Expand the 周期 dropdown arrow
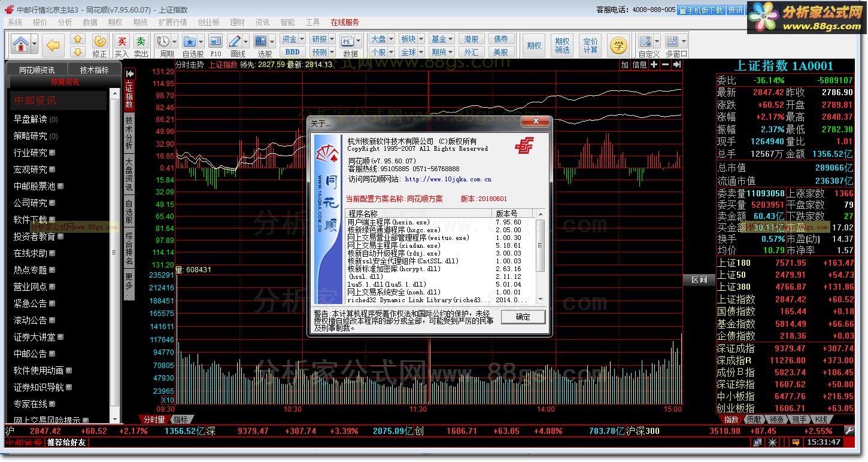Viewport: 868px width, 462px height. pos(174,41)
